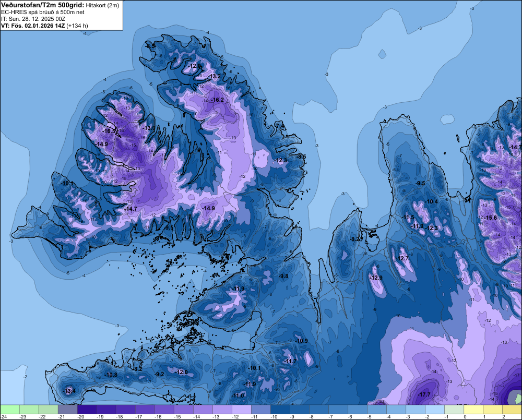Click the -13.0 temperature value
522x420 pixels.
pos(149,128)
